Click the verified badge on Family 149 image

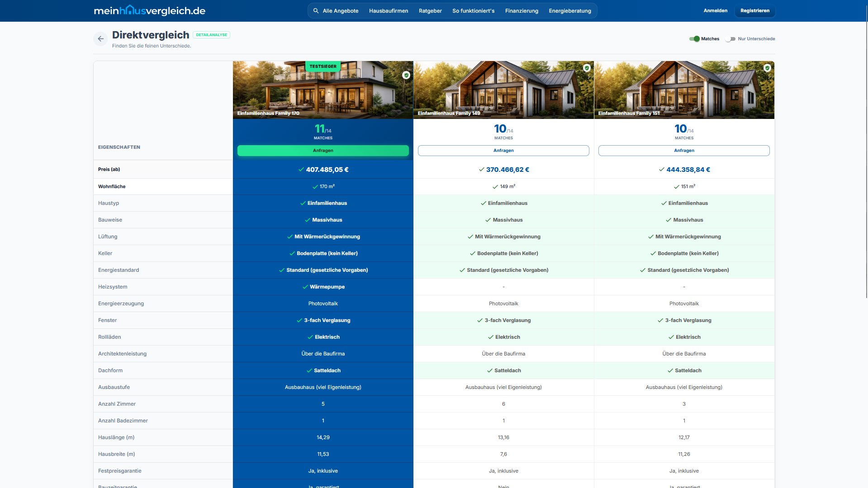tap(587, 68)
